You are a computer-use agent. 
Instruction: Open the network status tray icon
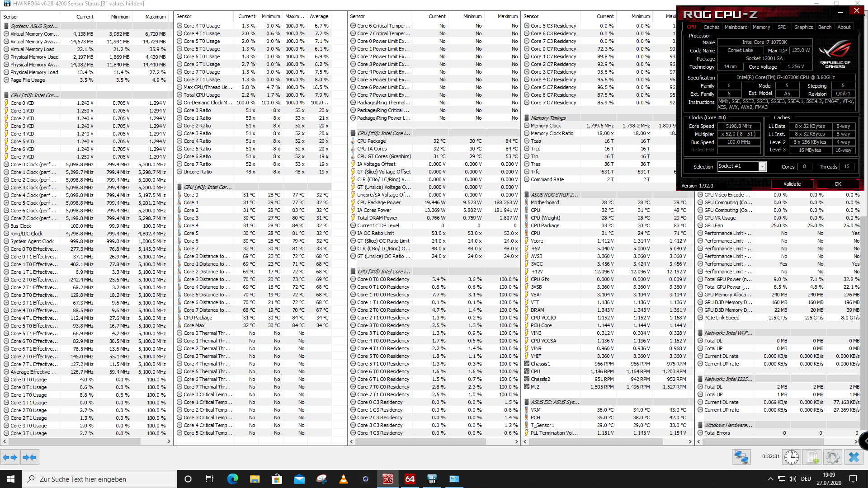coord(781,479)
